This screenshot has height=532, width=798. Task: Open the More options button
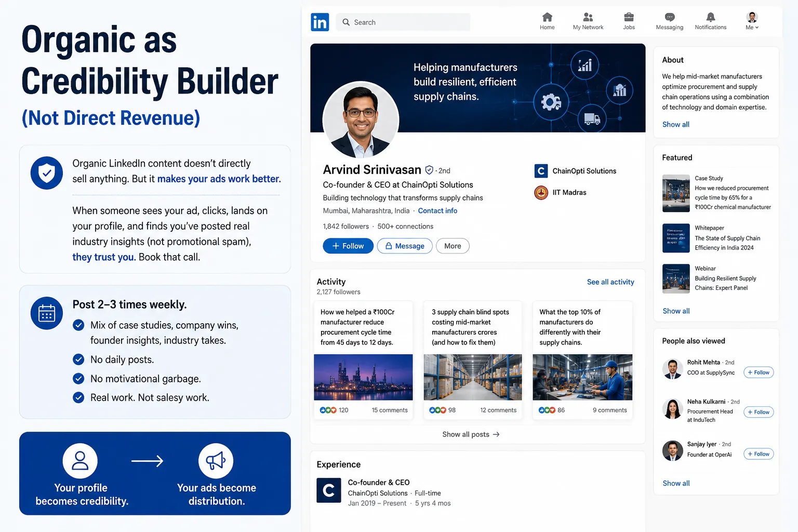[x=453, y=246]
